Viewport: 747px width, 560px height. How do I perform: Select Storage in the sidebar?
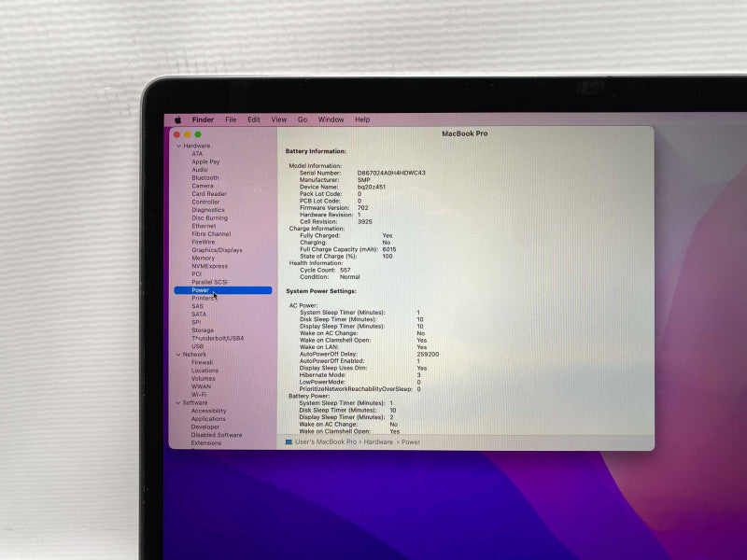pos(203,330)
